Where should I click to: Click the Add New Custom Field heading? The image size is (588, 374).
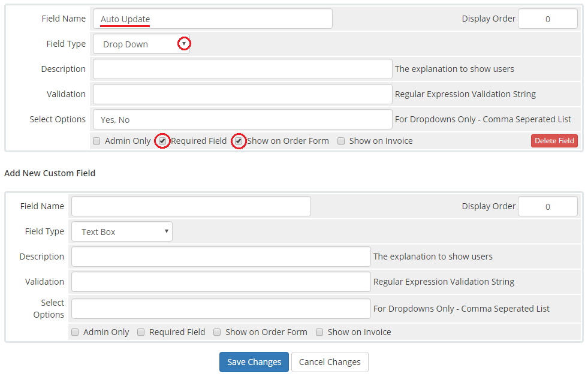[50, 173]
